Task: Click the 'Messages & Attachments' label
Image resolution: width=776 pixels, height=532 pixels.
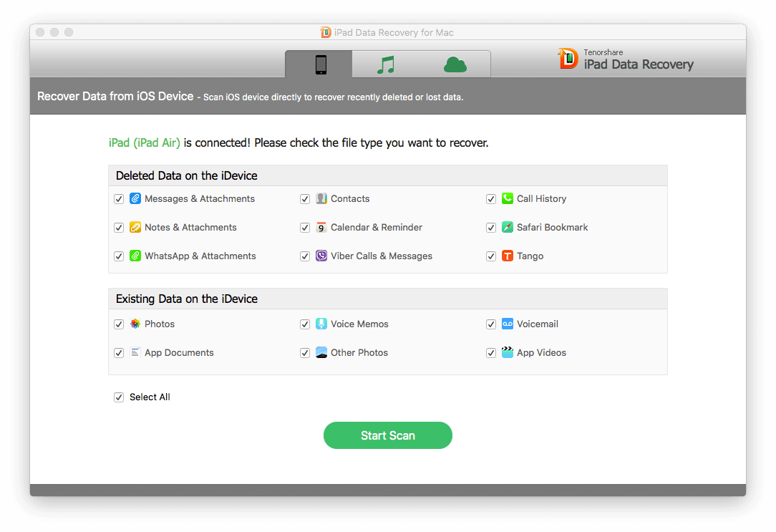Action: 200,198
